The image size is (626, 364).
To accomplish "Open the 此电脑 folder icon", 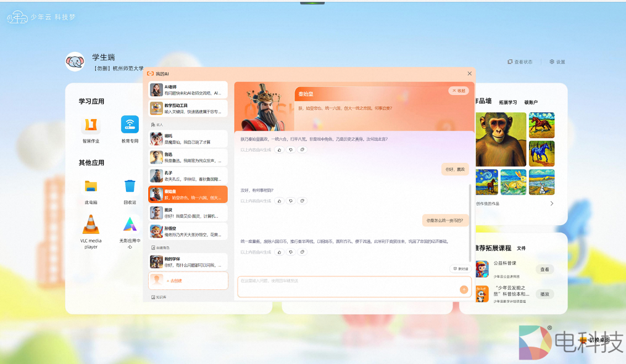I will tap(91, 186).
